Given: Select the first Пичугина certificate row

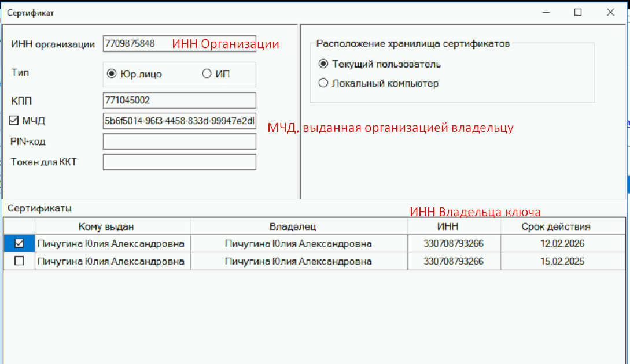Looking at the screenshot, I should tap(113, 244).
